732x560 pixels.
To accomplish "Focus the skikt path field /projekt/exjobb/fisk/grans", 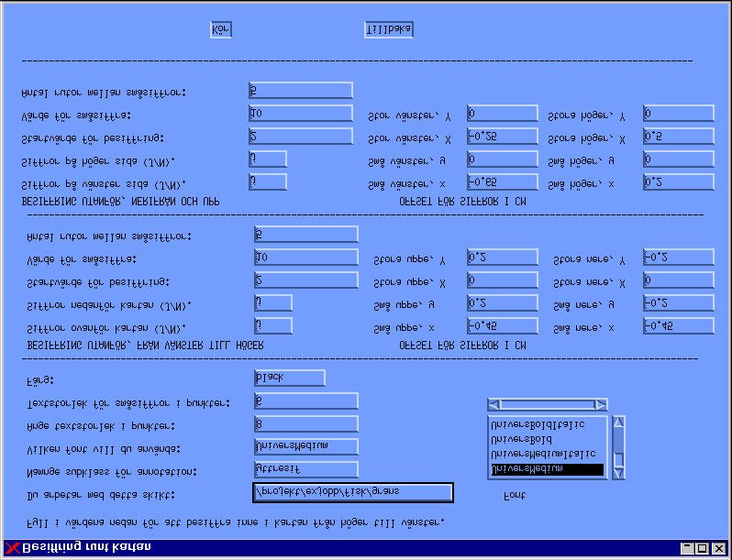I will coord(353,492).
